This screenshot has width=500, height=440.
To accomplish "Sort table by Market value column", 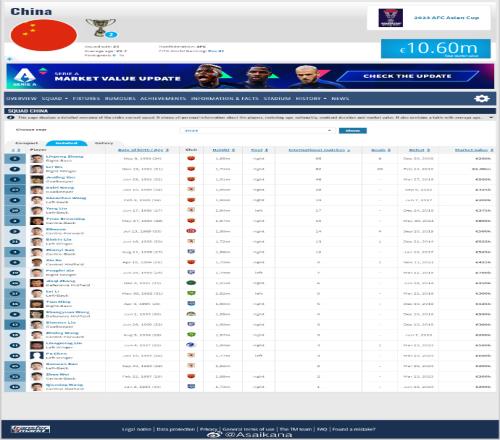I will coord(474,150).
